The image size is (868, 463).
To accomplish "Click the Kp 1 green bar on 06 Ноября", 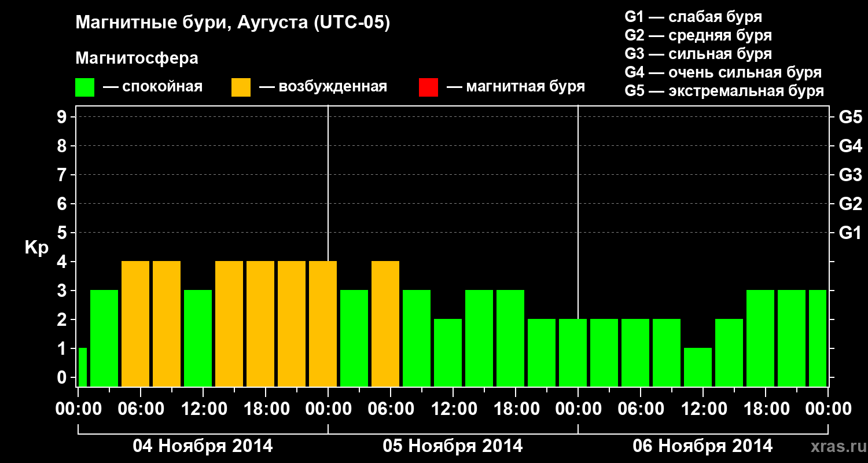I will [698, 367].
